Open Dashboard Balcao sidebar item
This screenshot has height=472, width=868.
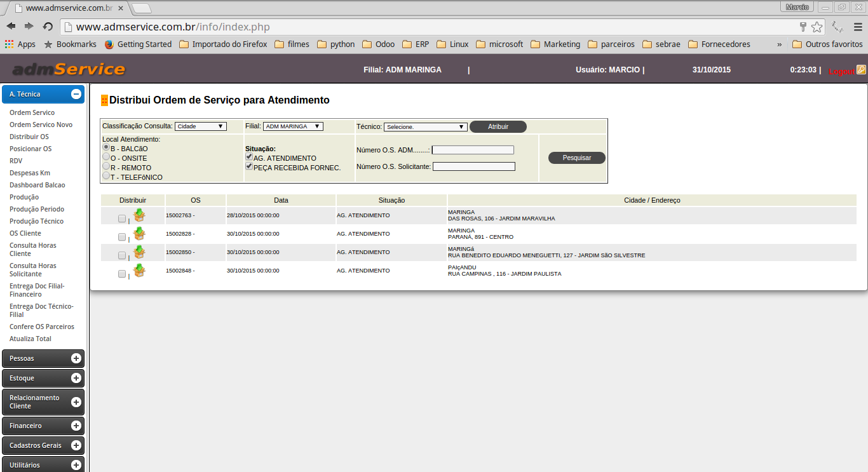pos(37,185)
